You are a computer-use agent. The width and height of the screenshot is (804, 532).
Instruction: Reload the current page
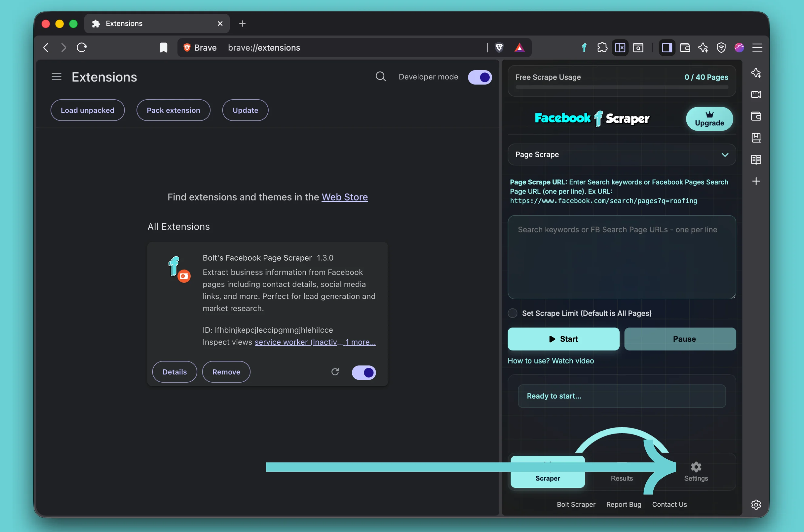tap(82, 48)
